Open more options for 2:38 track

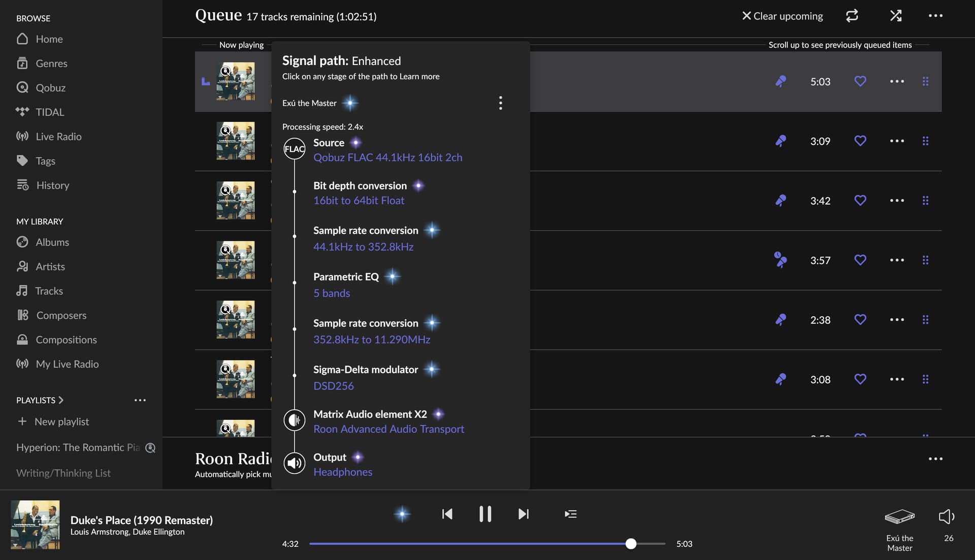[x=897, y=319]
